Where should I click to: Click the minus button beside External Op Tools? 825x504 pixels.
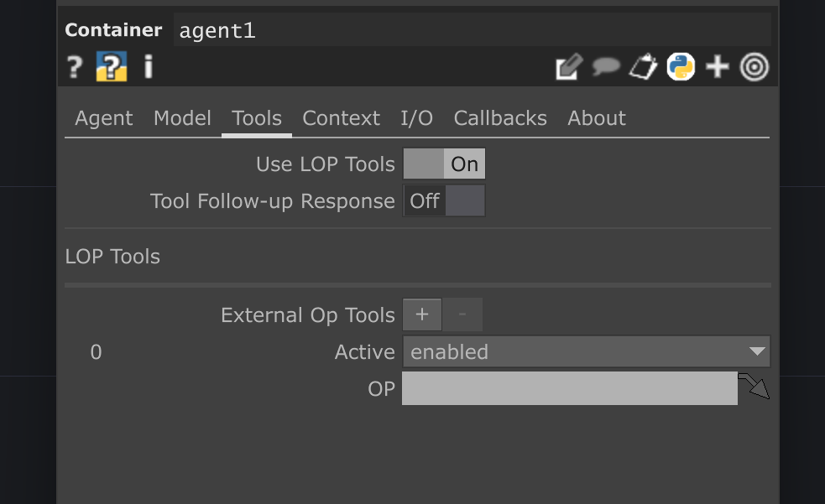tap(462, 314)
